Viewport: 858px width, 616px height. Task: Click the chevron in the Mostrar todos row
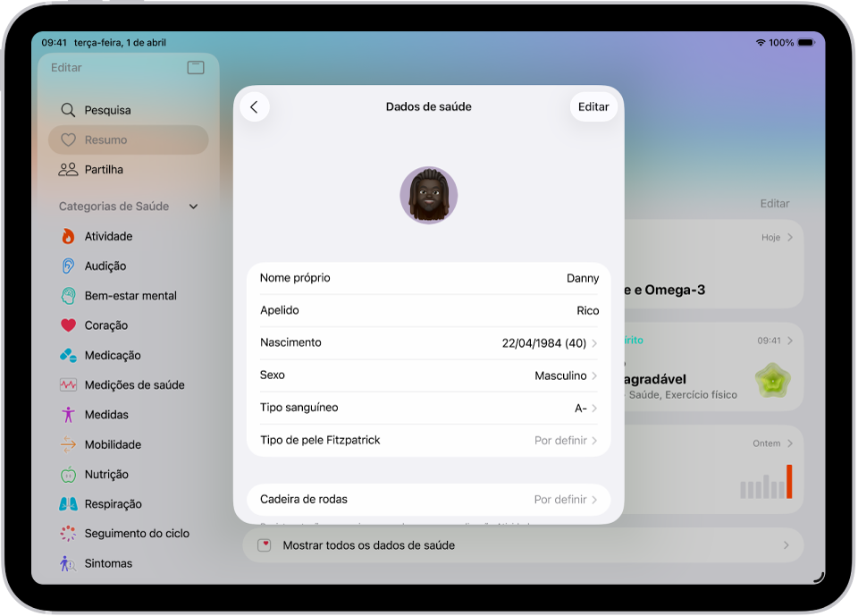coord(786,545)
